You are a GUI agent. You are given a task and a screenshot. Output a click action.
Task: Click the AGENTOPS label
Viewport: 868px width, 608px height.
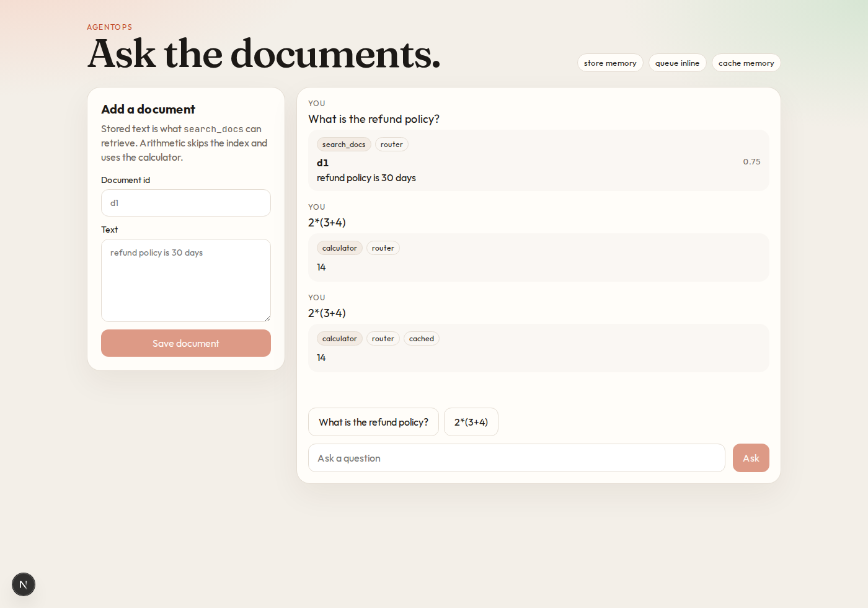click(110, 27)
